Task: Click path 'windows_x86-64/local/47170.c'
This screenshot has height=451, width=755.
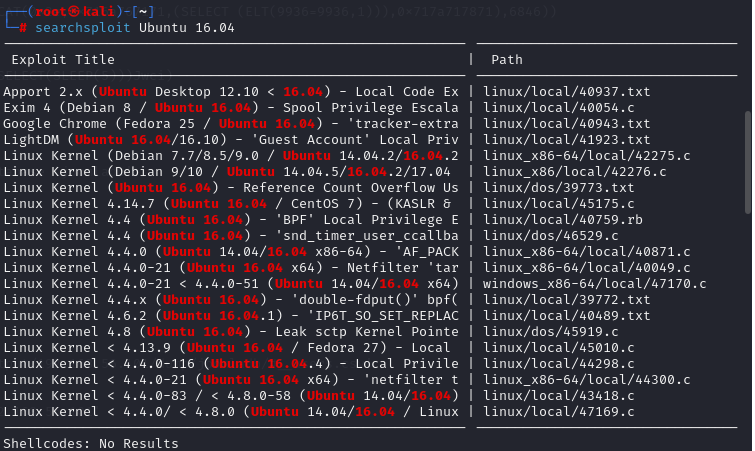Action: [595, 283]
